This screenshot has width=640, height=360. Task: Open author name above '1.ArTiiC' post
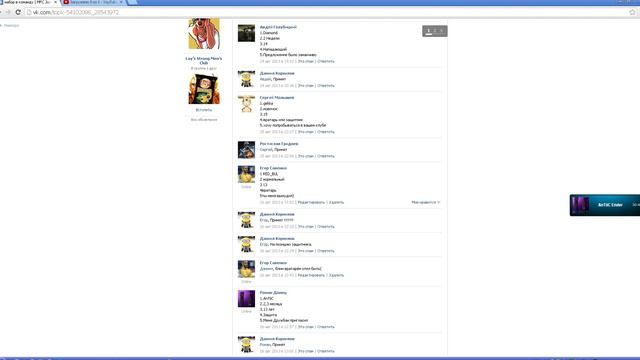273,293
